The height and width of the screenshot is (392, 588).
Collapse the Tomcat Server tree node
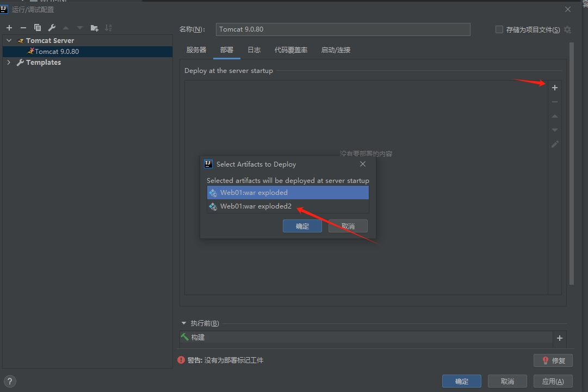click(x=9, y=40)
